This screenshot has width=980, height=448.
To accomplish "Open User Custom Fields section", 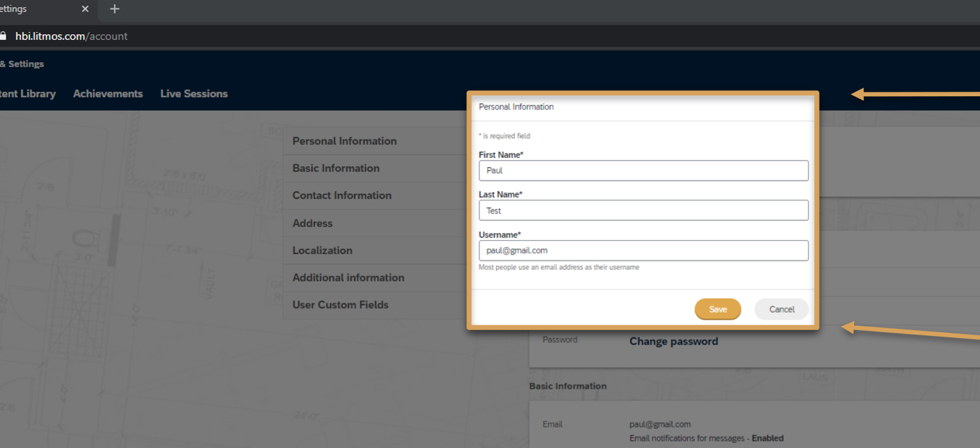I will coord(341,305).
